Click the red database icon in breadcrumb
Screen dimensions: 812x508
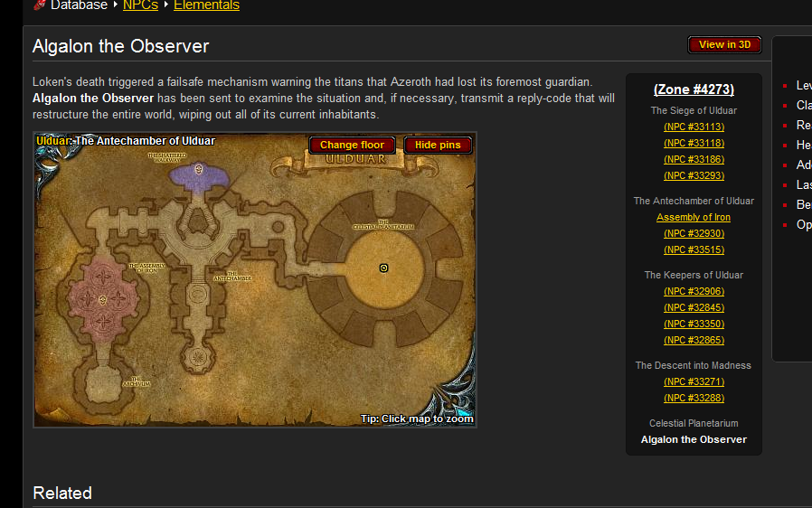(40, 5)
